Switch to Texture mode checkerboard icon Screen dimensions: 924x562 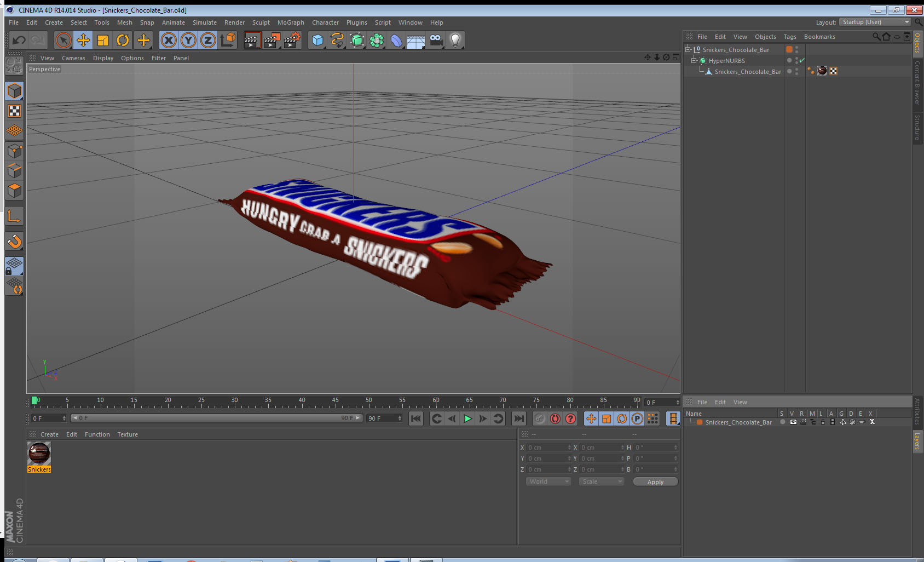tap(15, 111)
